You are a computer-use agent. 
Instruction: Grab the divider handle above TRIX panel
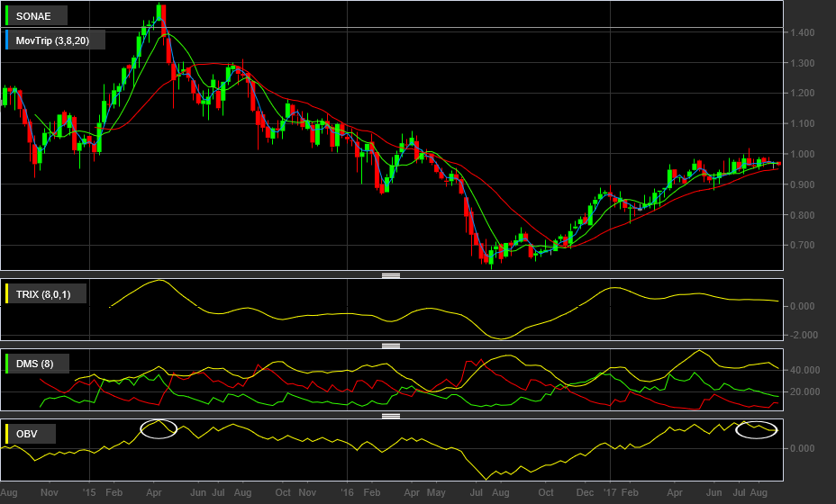tap(391, 275)
